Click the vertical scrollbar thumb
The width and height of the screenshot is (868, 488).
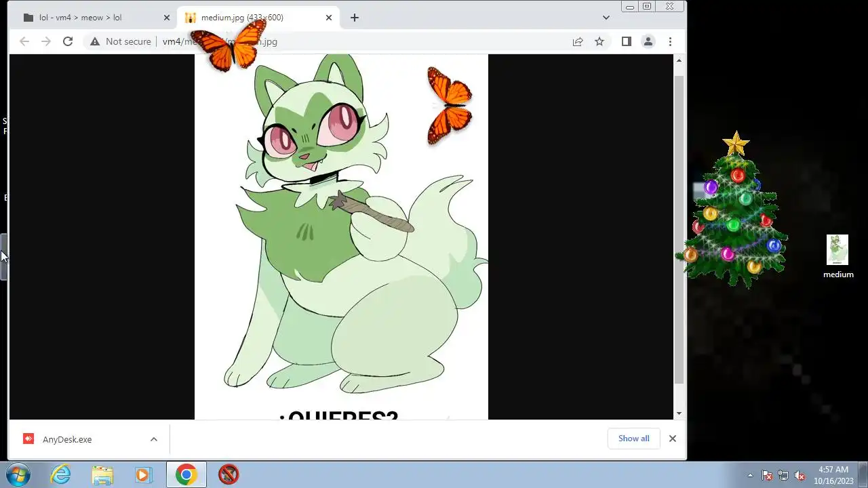pyautogui.click(x=679, y=230)
